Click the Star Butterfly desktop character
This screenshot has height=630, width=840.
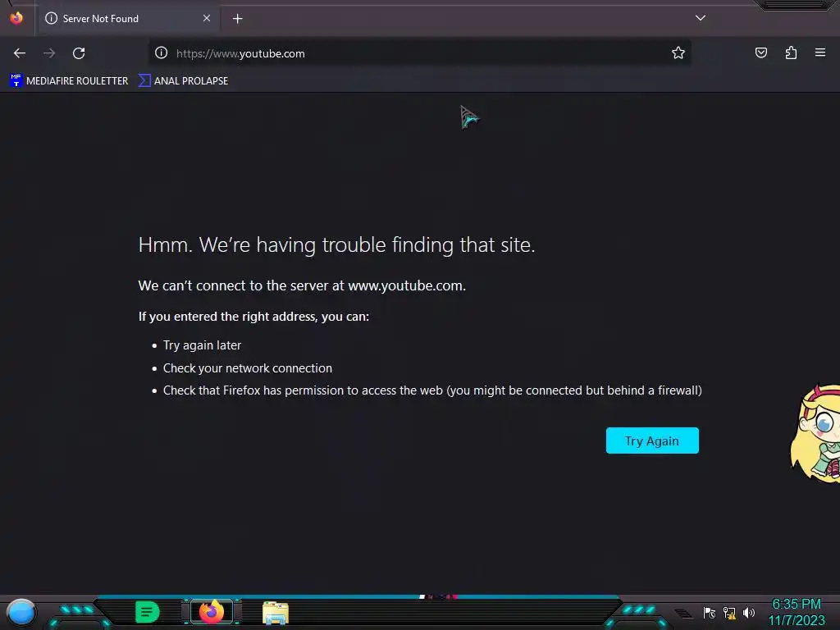[x=816, y=433]
